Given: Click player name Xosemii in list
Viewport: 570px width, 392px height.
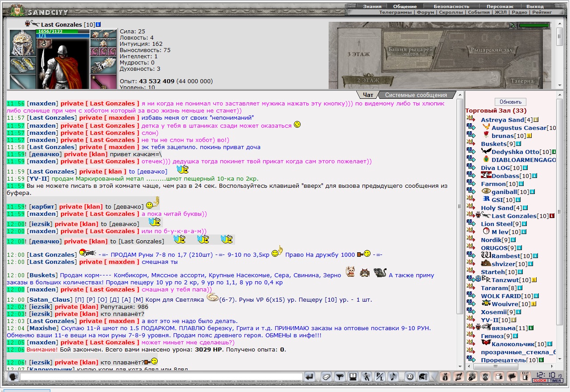Looking at the screenshot, I should [x=494, y=312].
